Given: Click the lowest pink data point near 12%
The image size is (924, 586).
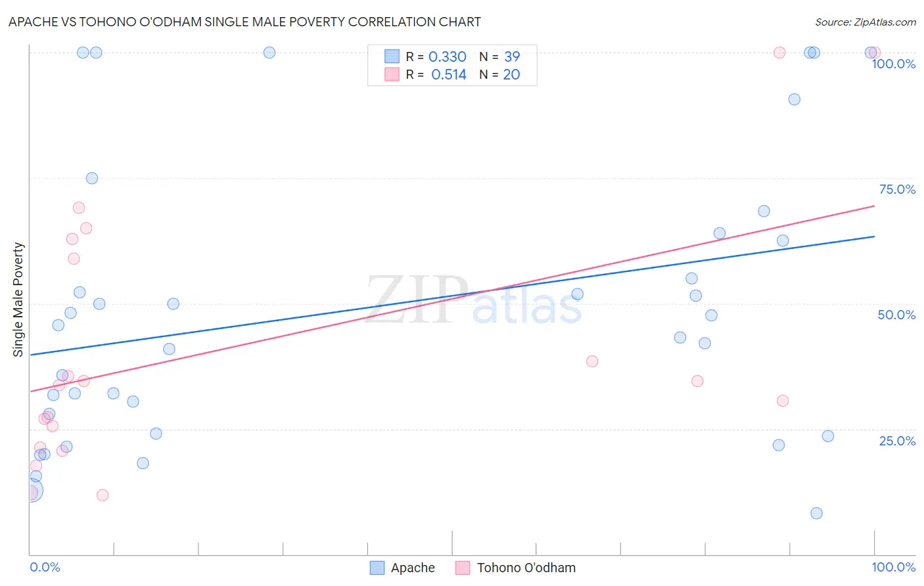Looking at the screenshot, I should tap(103, 495).
